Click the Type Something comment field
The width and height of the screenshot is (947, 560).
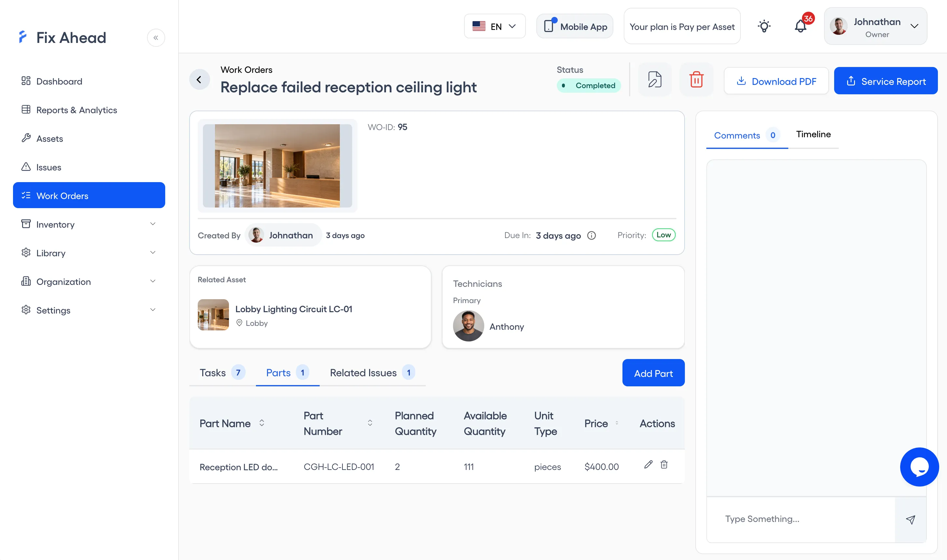point(801,519)
